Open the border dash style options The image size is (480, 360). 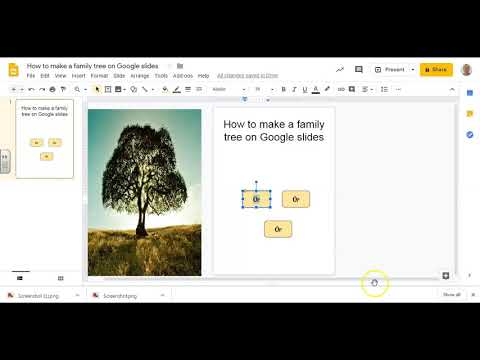pos(199,89)
